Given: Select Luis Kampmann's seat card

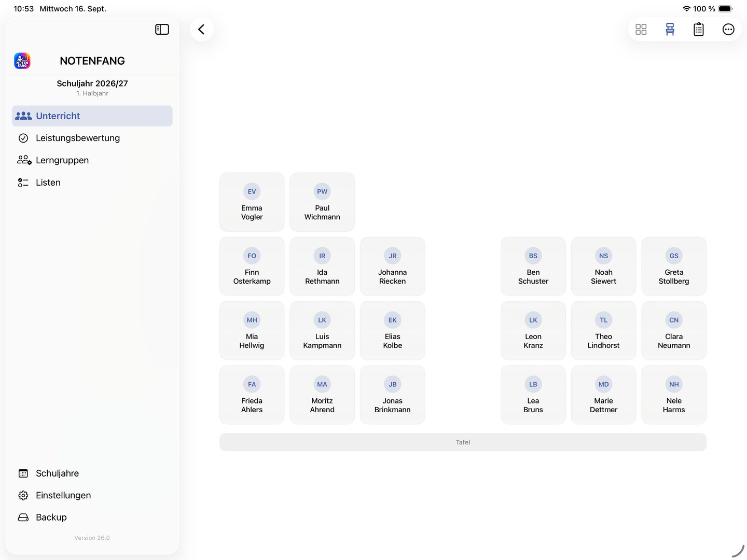Looking at the screenshot, I should point(322,331).
